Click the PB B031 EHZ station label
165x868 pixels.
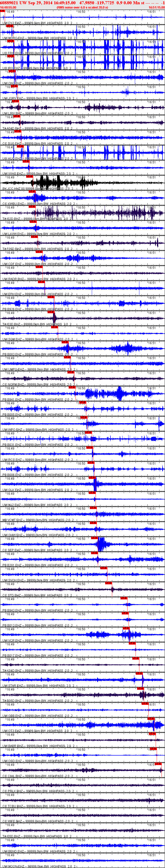(x=37, y=445)
